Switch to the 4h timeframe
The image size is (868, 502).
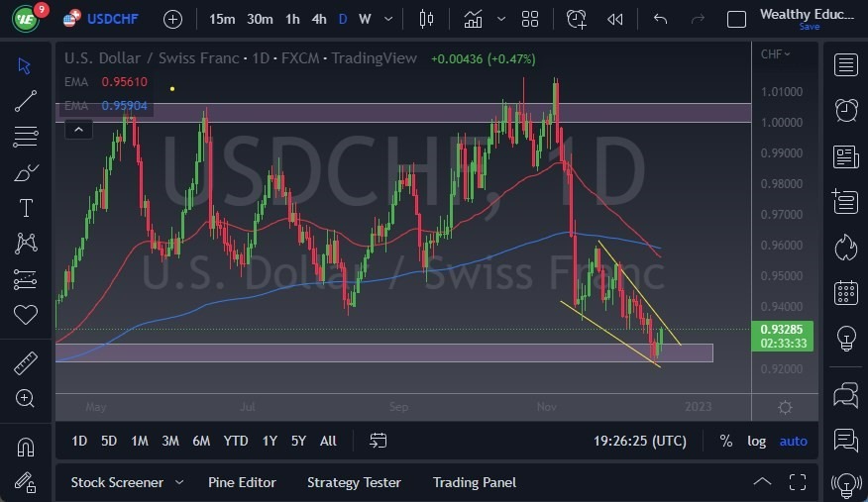(319, 20)
